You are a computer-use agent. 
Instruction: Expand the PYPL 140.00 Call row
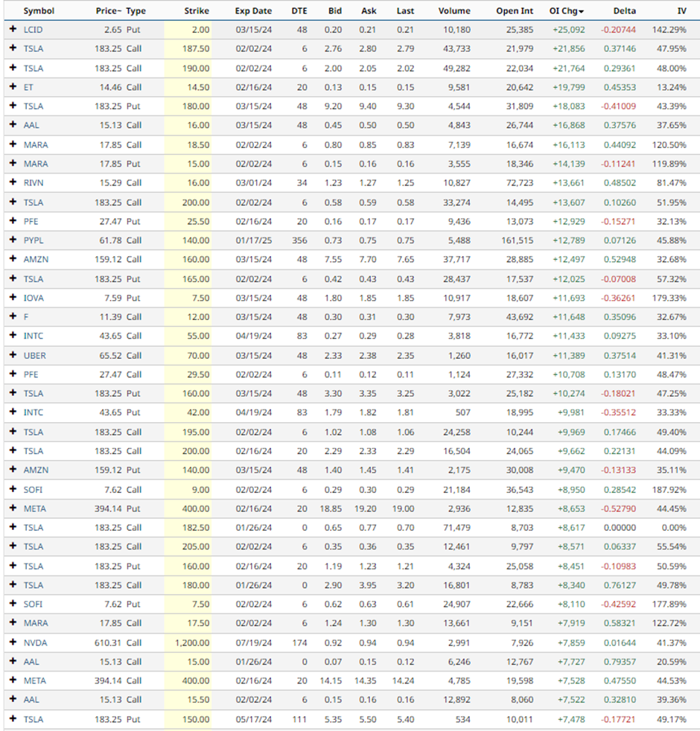[x=13, y=240]
